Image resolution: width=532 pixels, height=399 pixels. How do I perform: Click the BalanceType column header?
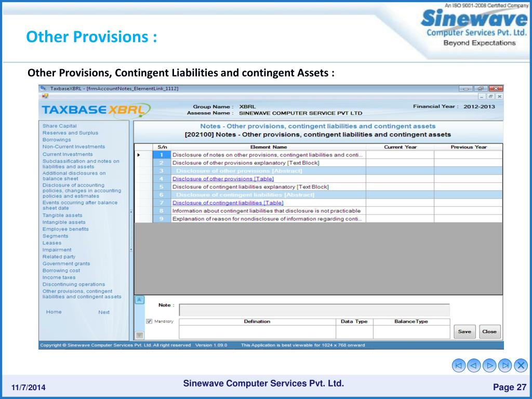411,321
